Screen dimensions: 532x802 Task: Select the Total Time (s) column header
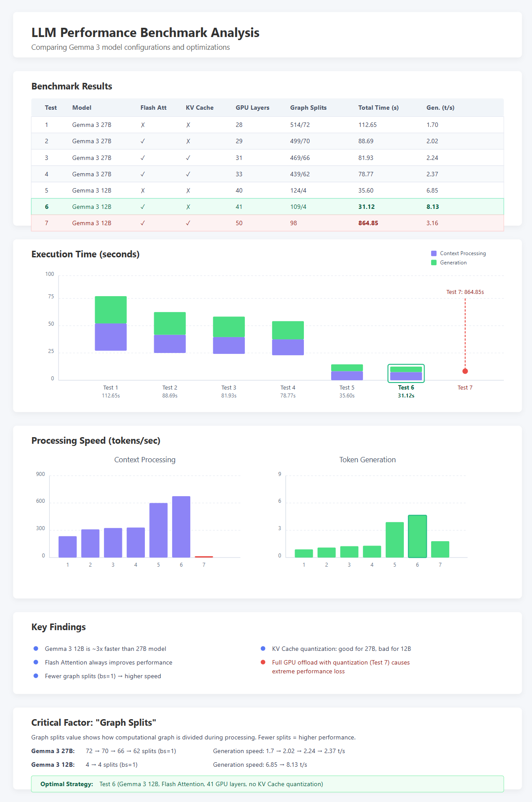point(379,108)
